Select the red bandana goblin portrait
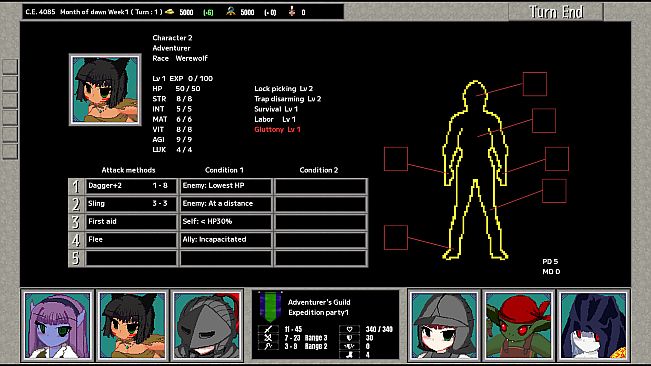 pos(519,325)
